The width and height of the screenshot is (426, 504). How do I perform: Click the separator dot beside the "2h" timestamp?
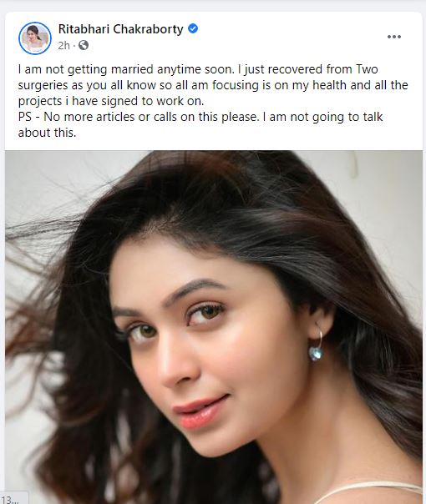tap(74, 46)
